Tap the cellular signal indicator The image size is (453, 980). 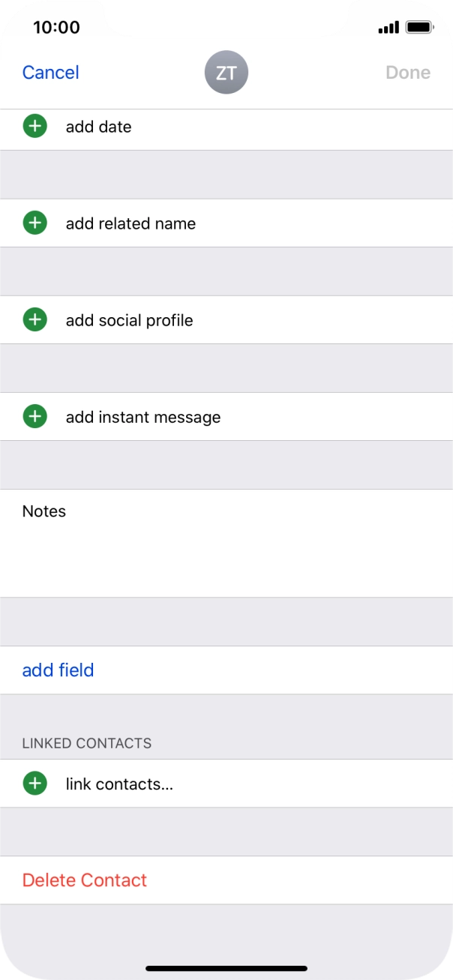(389, 26)
